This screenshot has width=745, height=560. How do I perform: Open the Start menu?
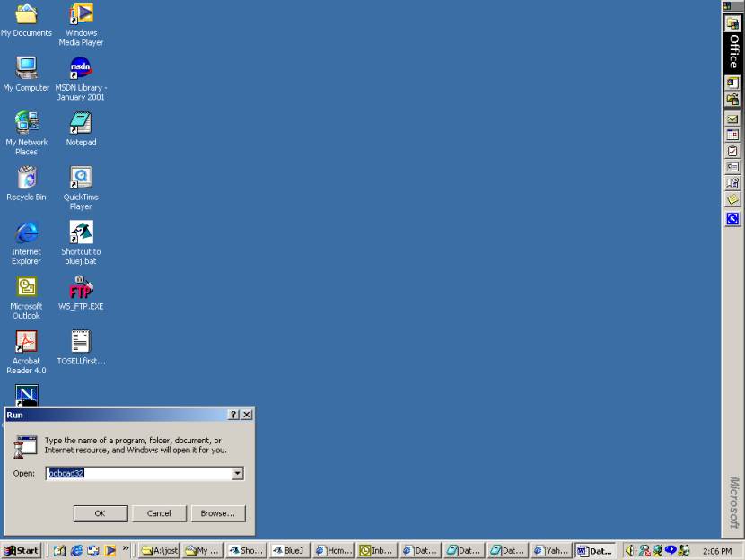22,550
